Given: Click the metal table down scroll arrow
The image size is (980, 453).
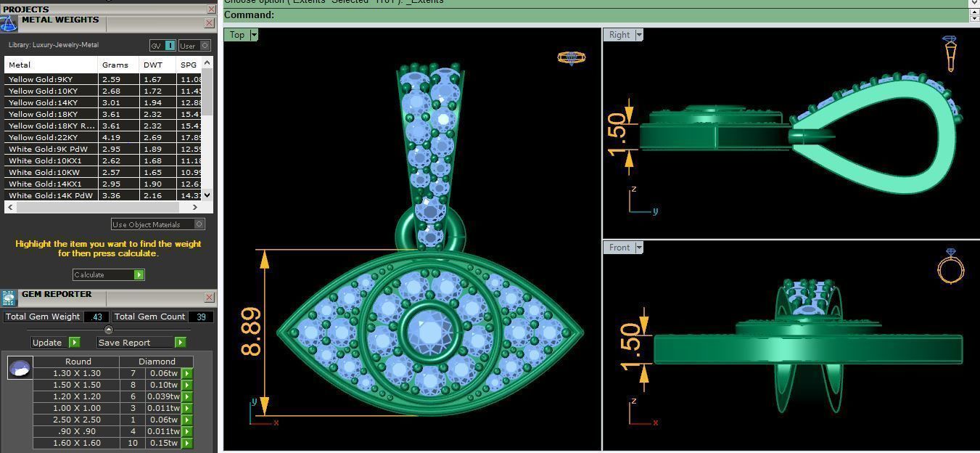Looking at the screenshot, I should point(207,195).
